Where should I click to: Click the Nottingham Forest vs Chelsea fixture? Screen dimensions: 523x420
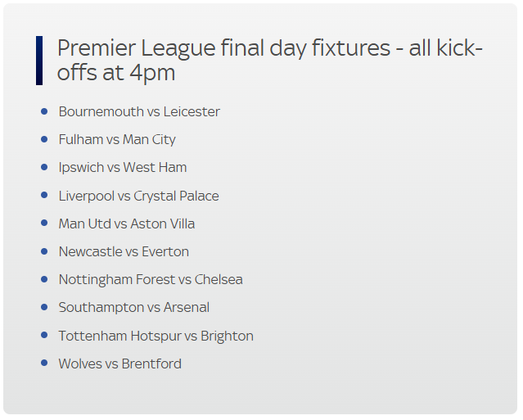tap(151, 280)
